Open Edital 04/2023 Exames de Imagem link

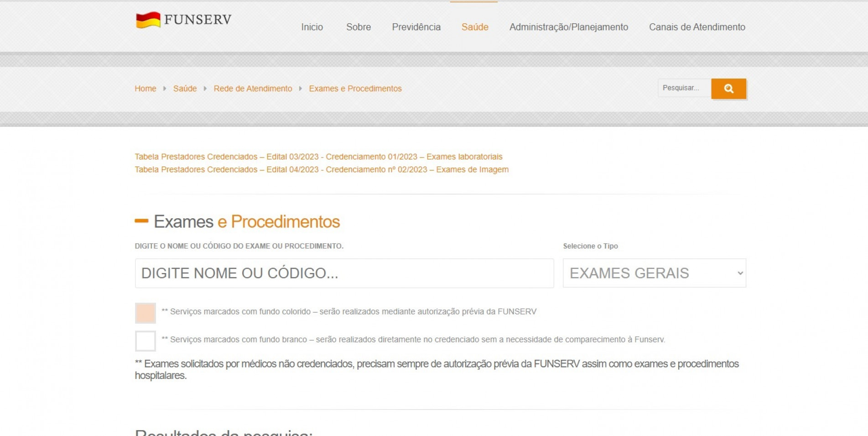coord(322,169)
